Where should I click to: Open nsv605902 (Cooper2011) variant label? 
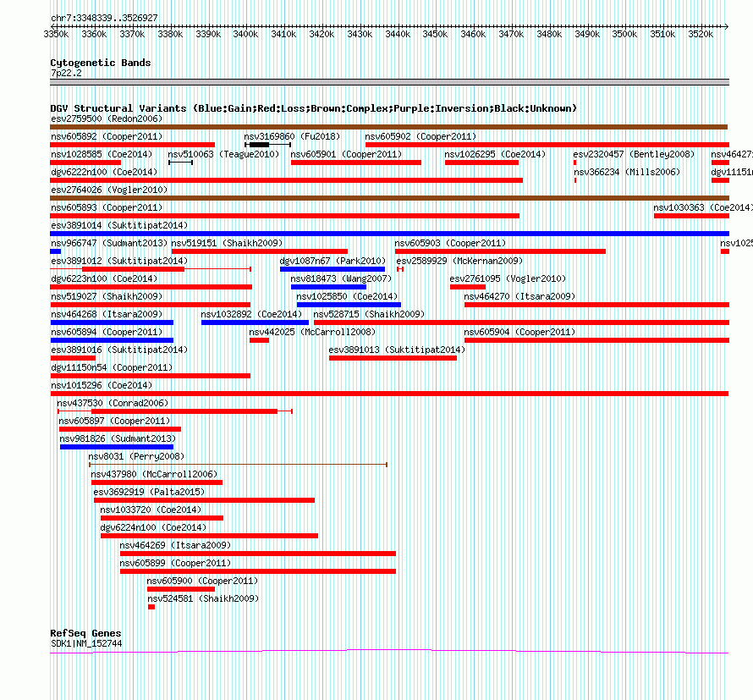[x=420, y=136]
